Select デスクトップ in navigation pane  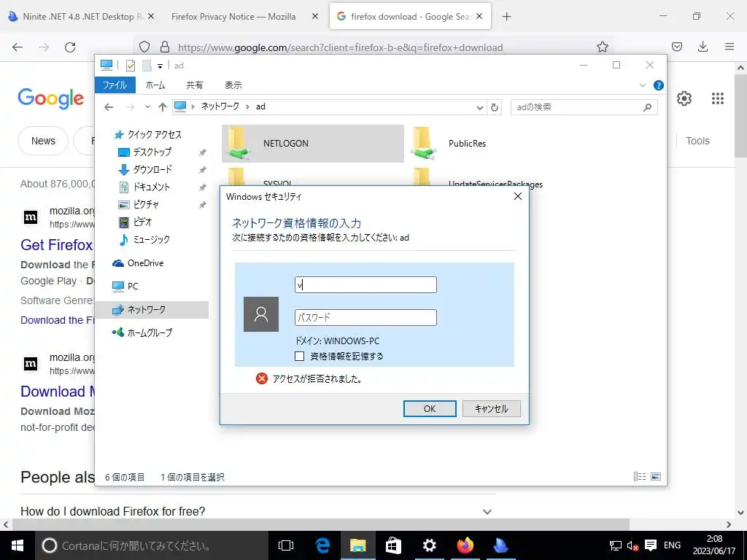pyautogui.click(x=152, y=152)
